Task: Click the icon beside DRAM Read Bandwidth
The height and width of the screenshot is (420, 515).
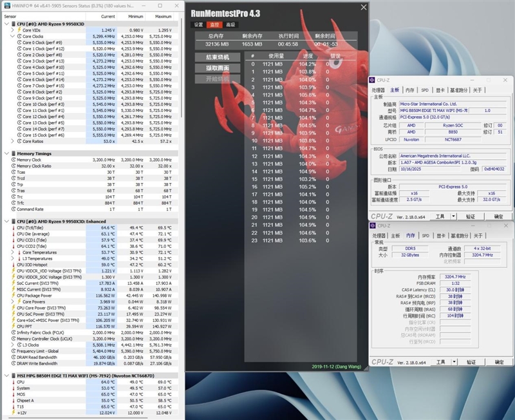Action: pos(14,356)
